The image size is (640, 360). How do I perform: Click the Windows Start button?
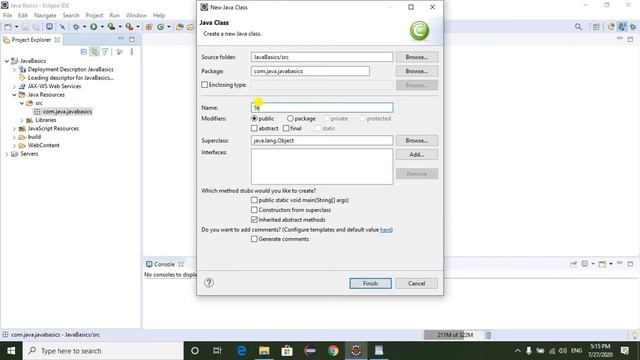pyautogui.click(x=11, y=351)
